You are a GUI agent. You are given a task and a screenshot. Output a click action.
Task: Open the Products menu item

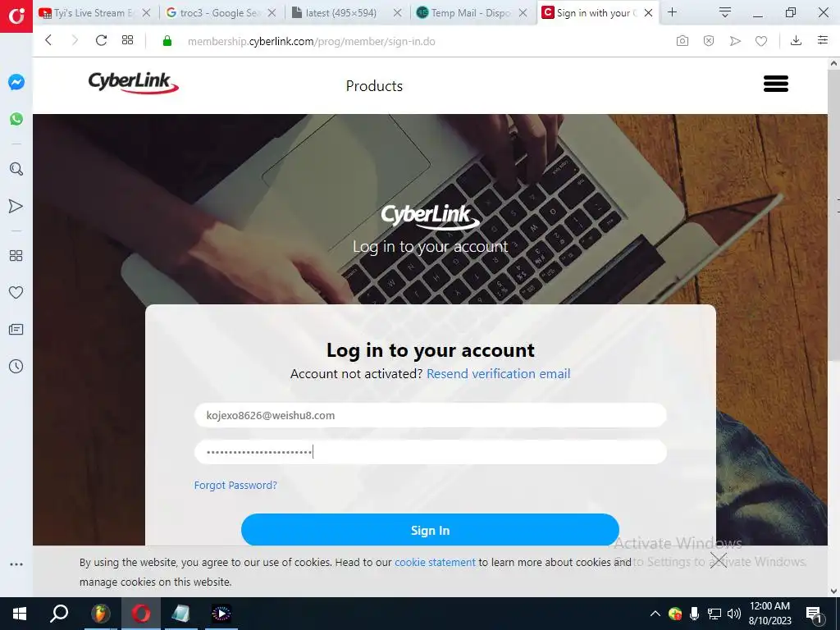[374, 86]
